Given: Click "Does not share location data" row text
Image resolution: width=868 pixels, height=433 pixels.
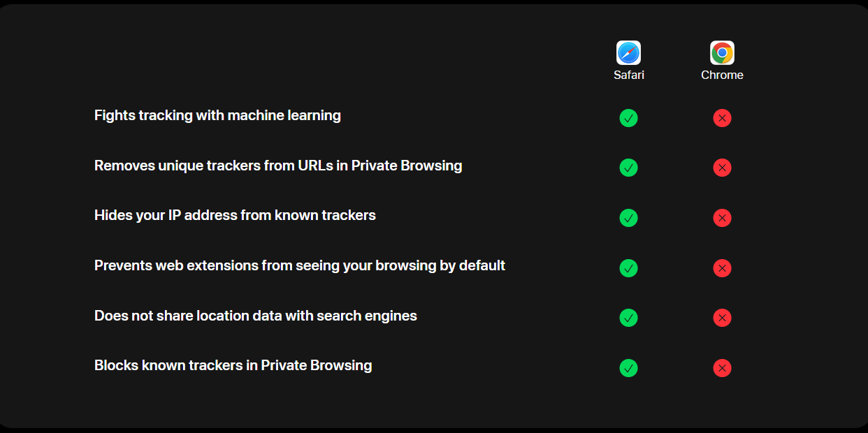Looking at the screenshot, I should click(x=255, y=316).
